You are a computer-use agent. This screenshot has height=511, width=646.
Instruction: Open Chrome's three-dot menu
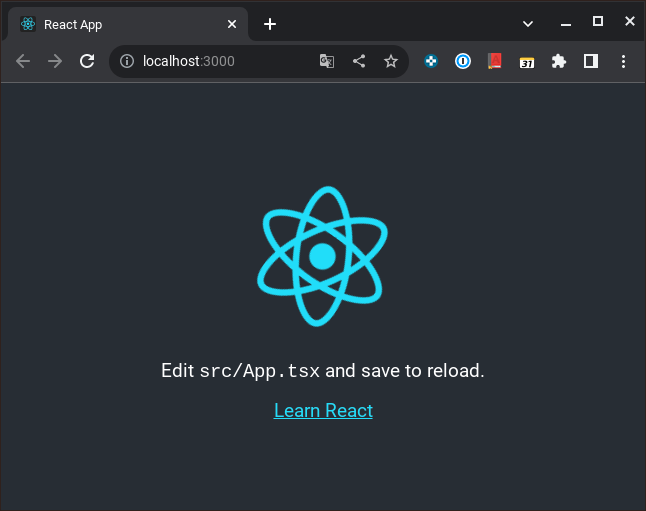tap(623, 61)
